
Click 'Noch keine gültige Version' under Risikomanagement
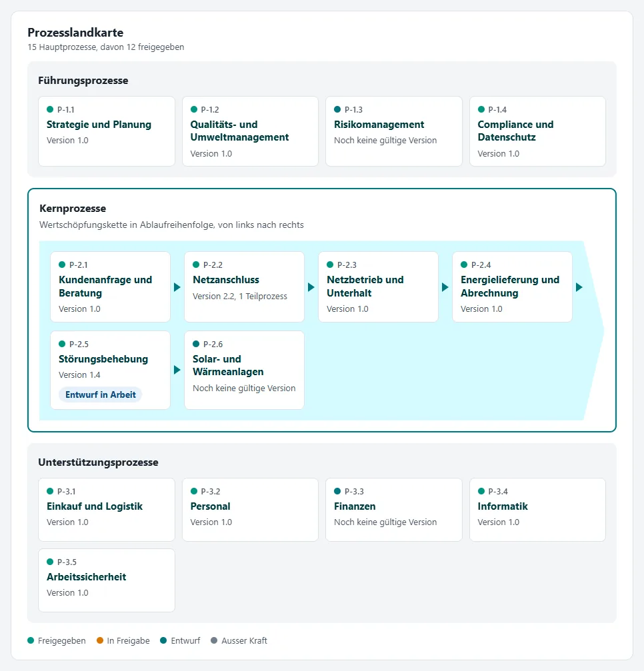(x=385, y=141)
